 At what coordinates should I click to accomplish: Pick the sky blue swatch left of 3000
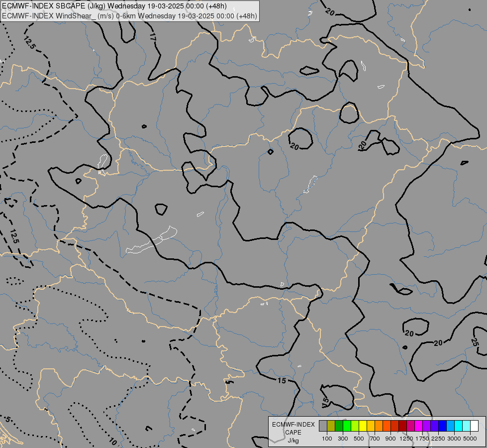pyautogui.click(x=450, y=426)
